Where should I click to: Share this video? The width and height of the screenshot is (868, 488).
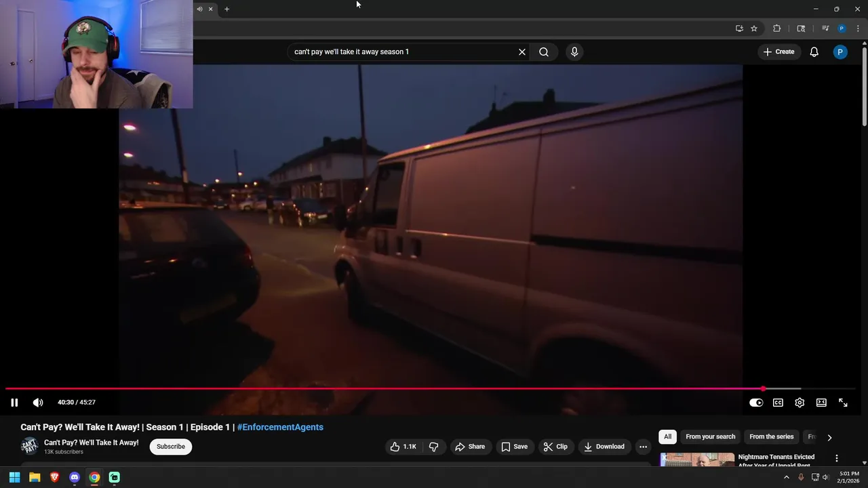470,447
